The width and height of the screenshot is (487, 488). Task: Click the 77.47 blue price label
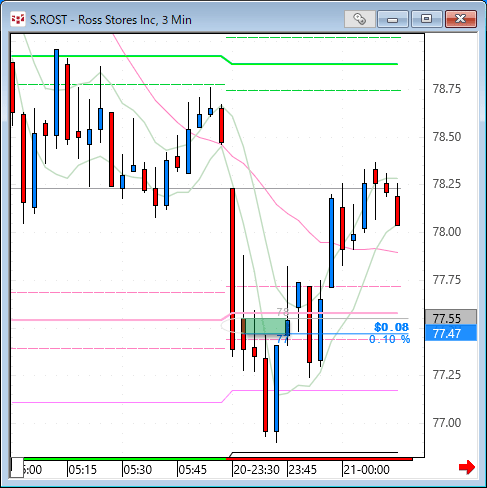tap(451, 334)
